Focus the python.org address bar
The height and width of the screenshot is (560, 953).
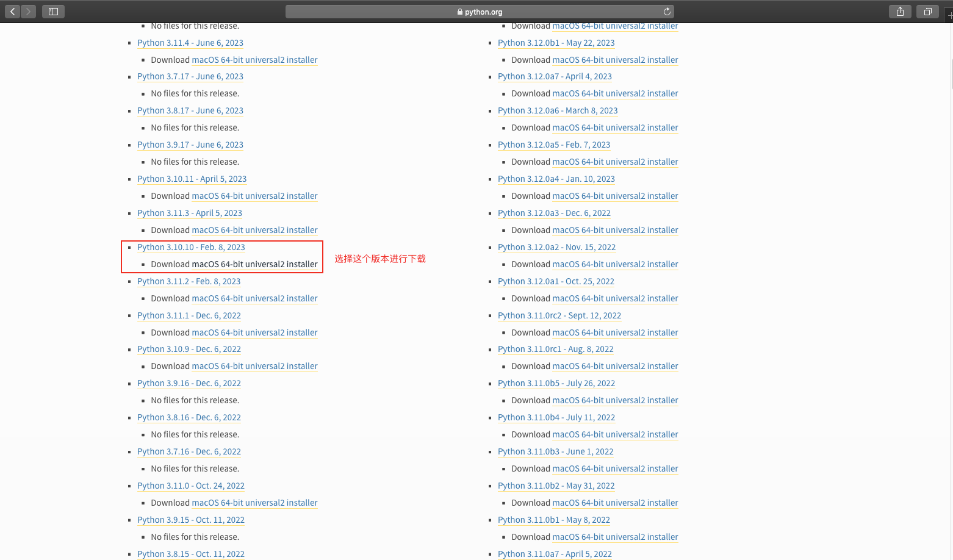480,12
